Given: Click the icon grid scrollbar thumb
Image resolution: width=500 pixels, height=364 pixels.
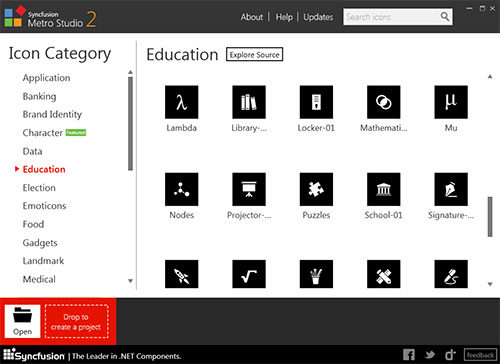Looking at the screenshot, I should click(490, 217).
